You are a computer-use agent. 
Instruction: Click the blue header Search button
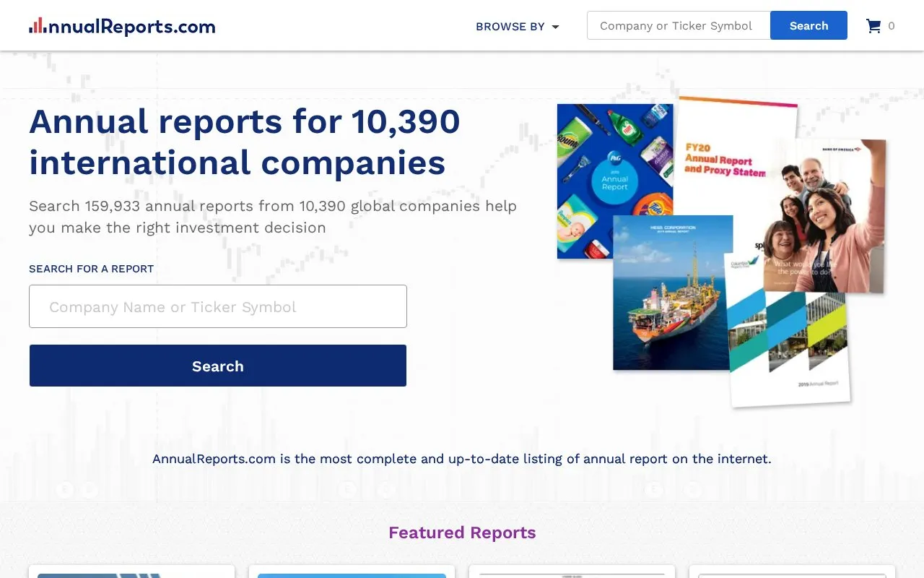(808, 25)
